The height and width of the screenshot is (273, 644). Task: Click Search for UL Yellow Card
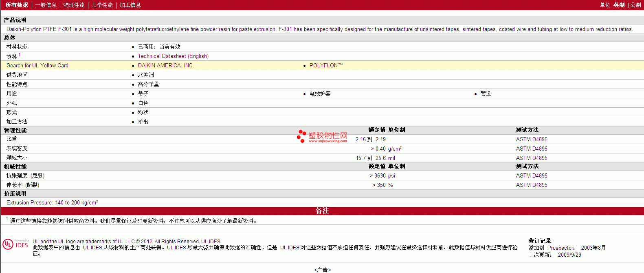pos(37,65)
